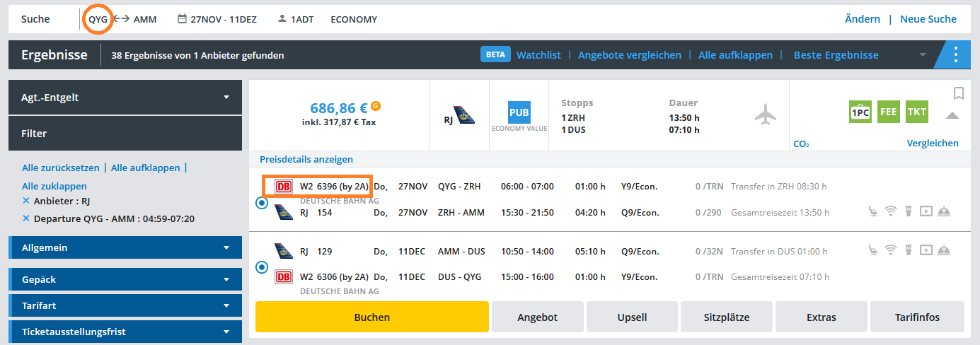Click the green TKT icon
The image size is (980, 345).
pyautogui.click(x=916, y=112)
